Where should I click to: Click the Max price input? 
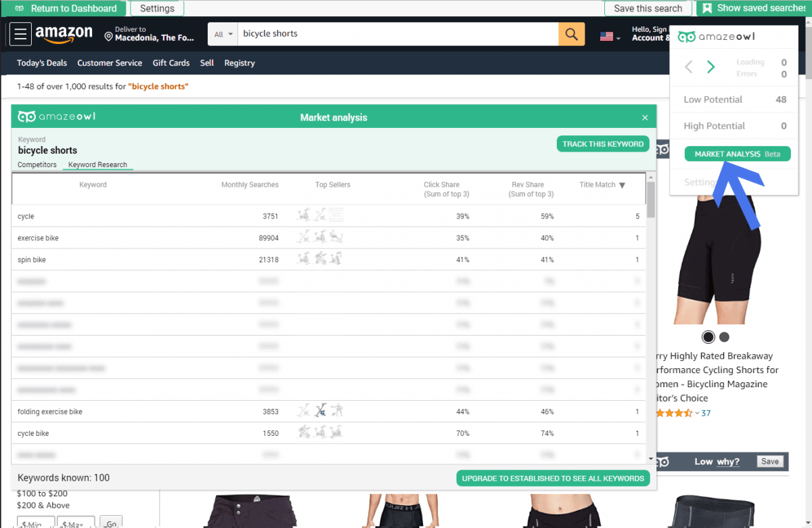click(x=76, y=524)
